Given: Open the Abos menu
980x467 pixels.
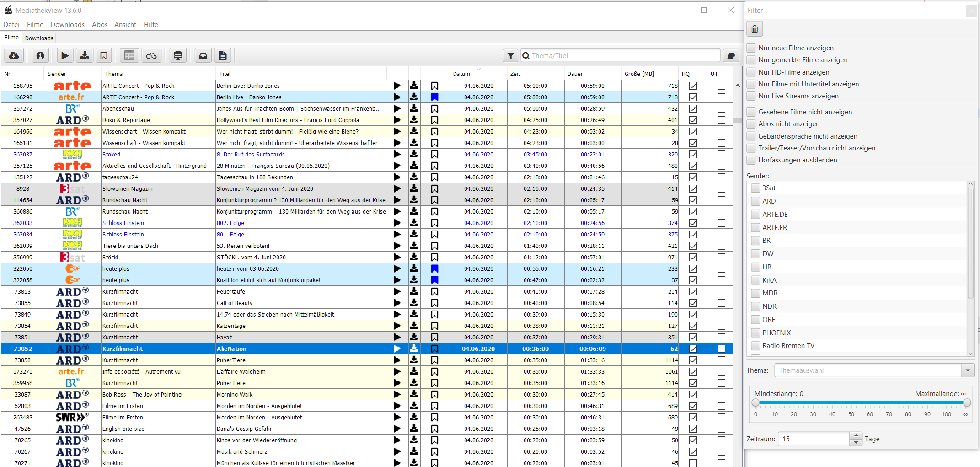Looking at the screenshot, I should click(x=99, y=25).
